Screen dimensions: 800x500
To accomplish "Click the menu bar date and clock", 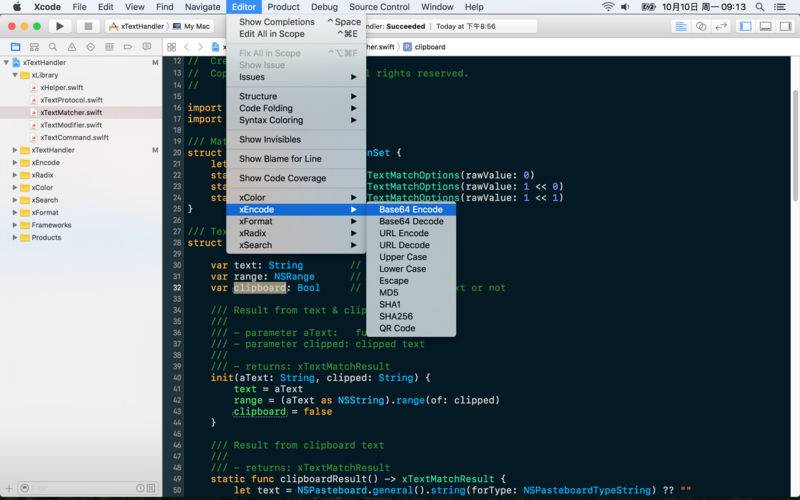I will [x=704, y=7].
